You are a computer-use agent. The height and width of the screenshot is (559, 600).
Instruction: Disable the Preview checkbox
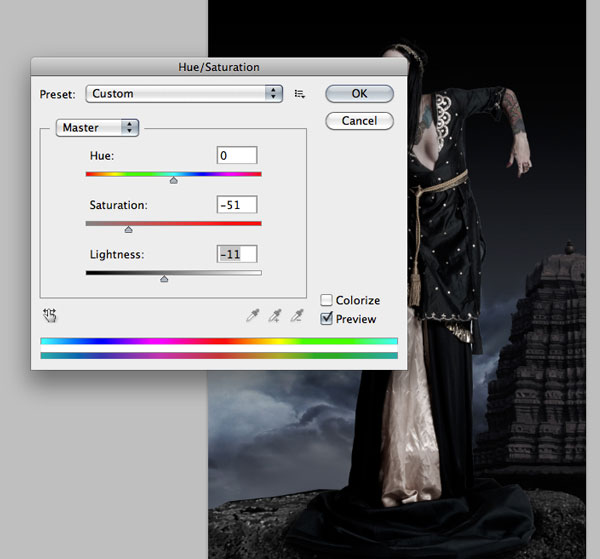point(326,319)
